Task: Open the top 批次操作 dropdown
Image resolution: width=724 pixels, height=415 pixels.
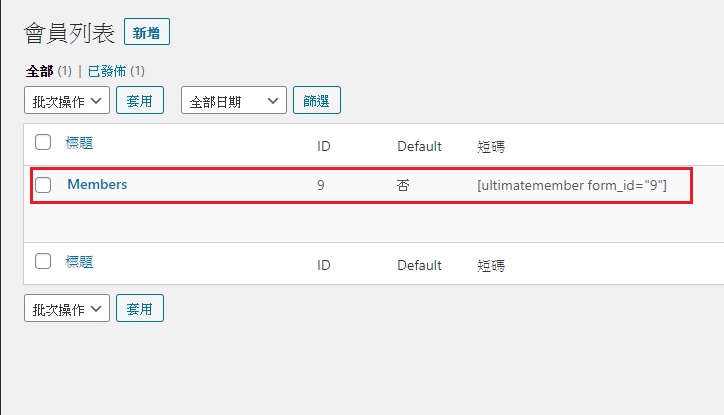Action: tap(67, 100)
